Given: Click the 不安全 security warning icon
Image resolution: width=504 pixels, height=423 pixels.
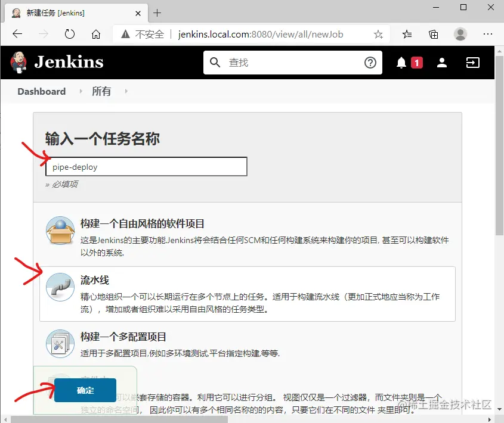Looking at the screenshot, I should (x=126, y=34).
